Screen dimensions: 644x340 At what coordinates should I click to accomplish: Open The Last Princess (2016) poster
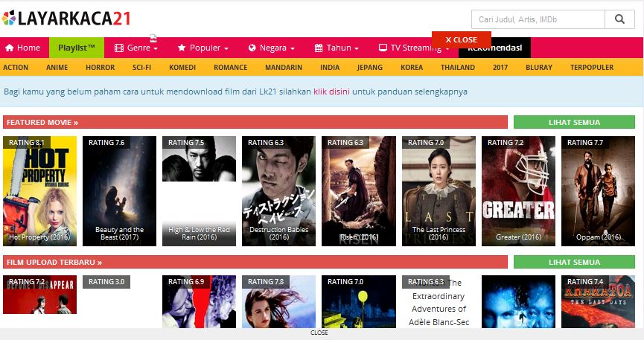pyautogui.click(x=439, y=191)
